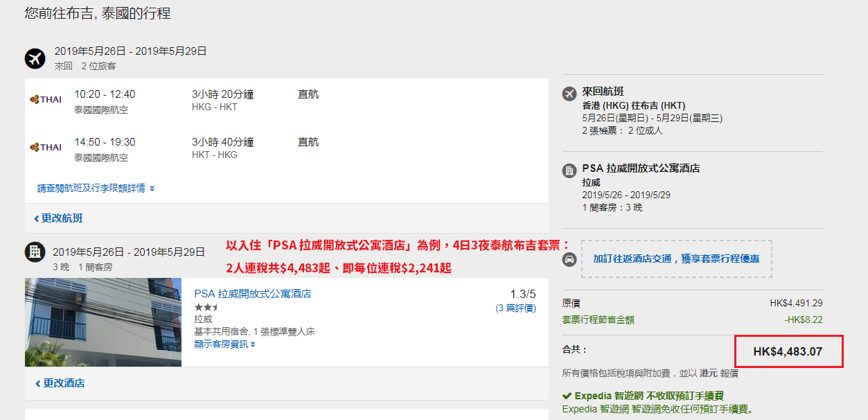Click the Thai Airways logo on the 10:20 flight
This screenshot has height=420, width=868.
(x=46, y=99)
